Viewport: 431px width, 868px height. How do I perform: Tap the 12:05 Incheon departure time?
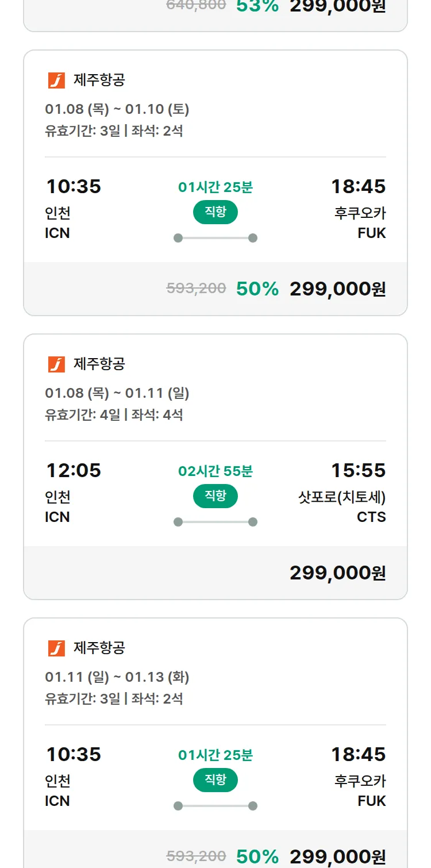pyautogui.click(x=74, y=471)
